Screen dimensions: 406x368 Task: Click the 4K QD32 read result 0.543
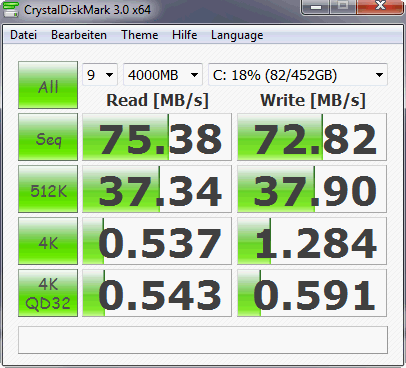click(x=157, y=293)
